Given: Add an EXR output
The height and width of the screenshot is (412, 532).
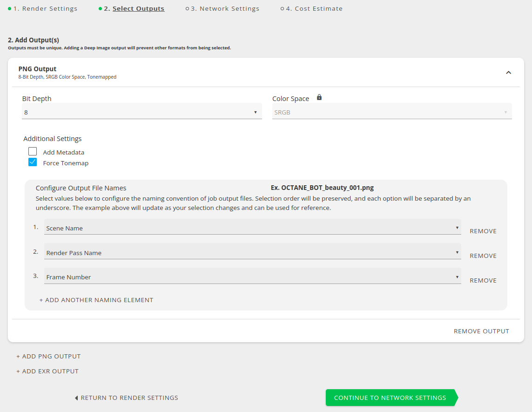Looking at the screenshot, I should click(x=47, y=371).
